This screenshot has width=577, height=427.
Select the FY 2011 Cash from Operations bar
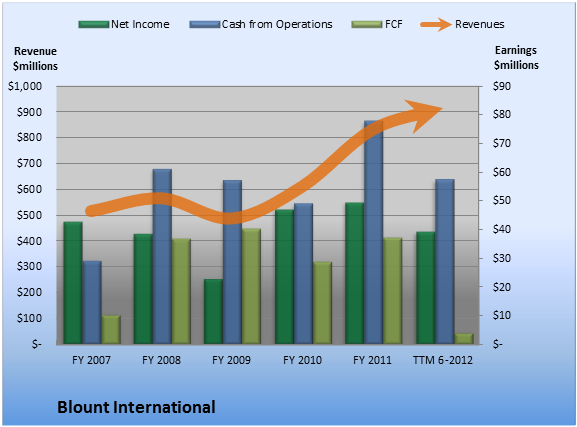coord(374,232)
